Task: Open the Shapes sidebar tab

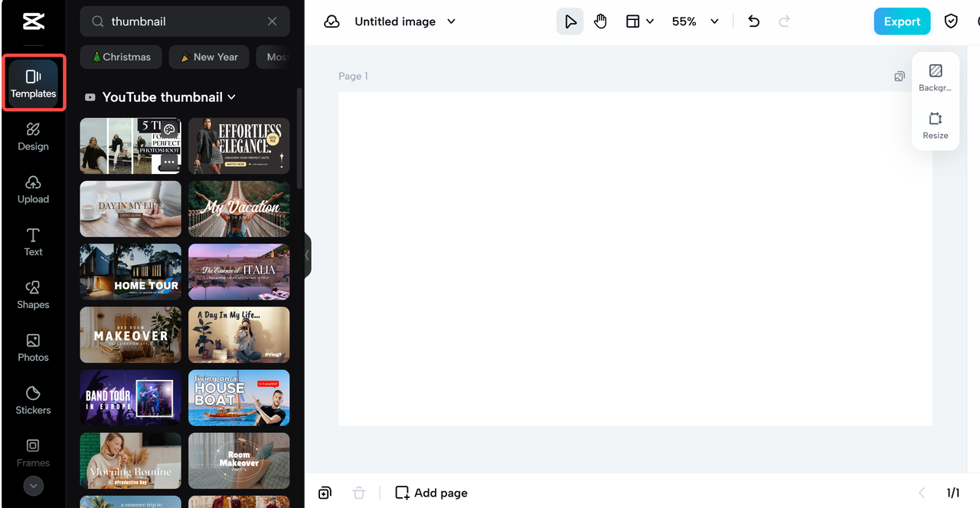Action: (x=33, y=295)
